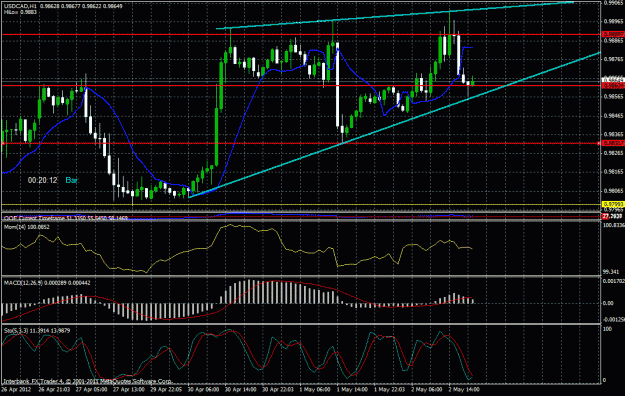Select the upper cyan resistance trendline
The height and width of the screenshot is (396, 625).
tap(395, 16)
